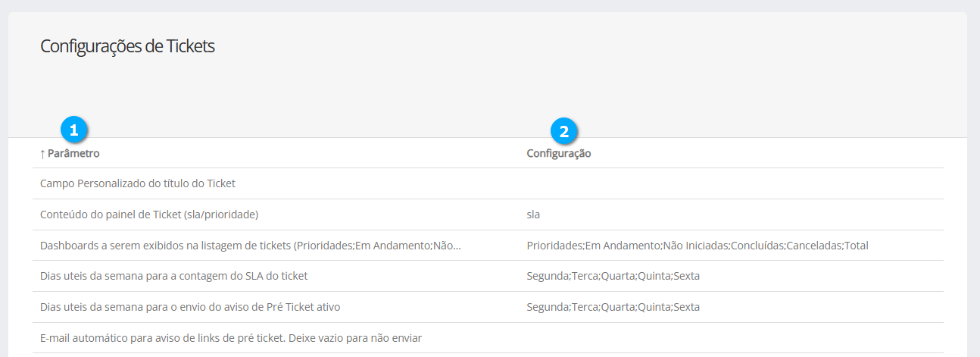This screenshot has height=357, width=980.
Task: Open 'Dias uteis para aviso de Pré Ticket' parameter
Action: [190, 307]
